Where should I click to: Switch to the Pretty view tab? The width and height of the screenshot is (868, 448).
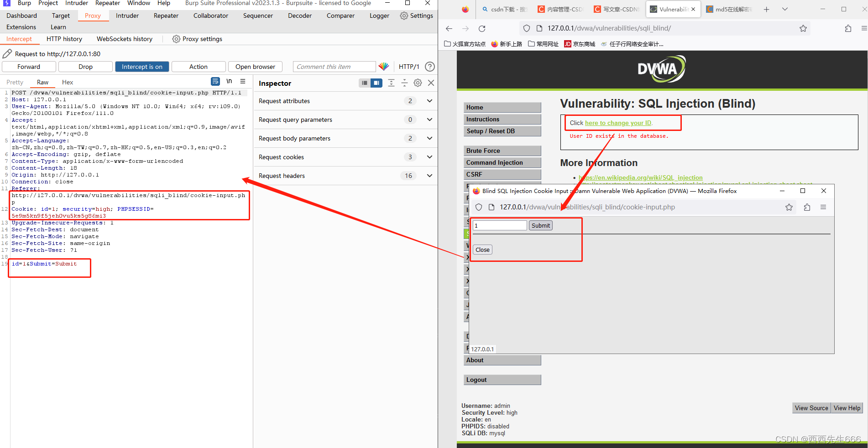pyautogui.click(x=15, y=82)
